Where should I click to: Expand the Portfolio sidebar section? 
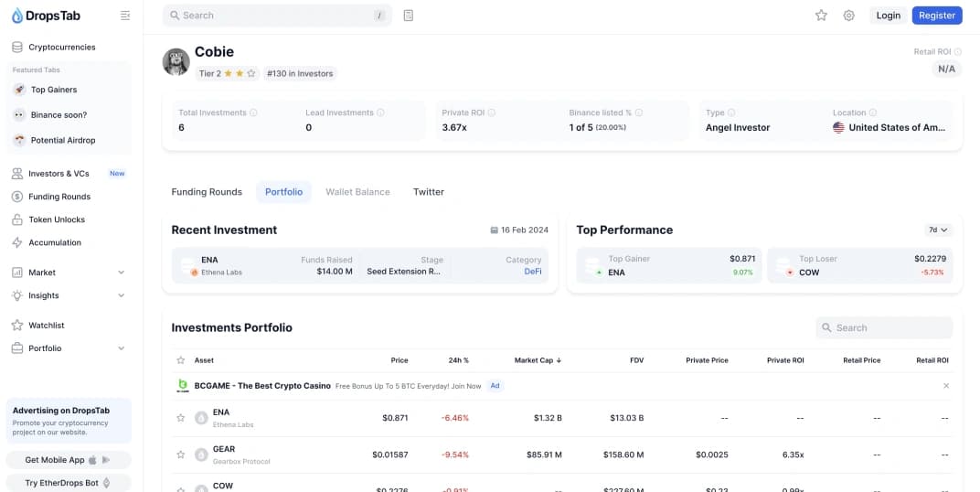[x=122, y=348]
